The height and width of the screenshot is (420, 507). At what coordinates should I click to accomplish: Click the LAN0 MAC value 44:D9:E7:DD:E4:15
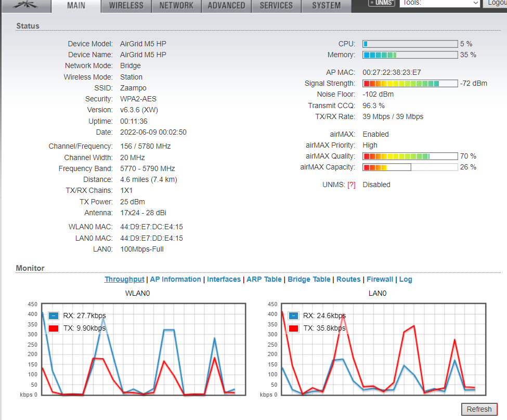(151, 238)
